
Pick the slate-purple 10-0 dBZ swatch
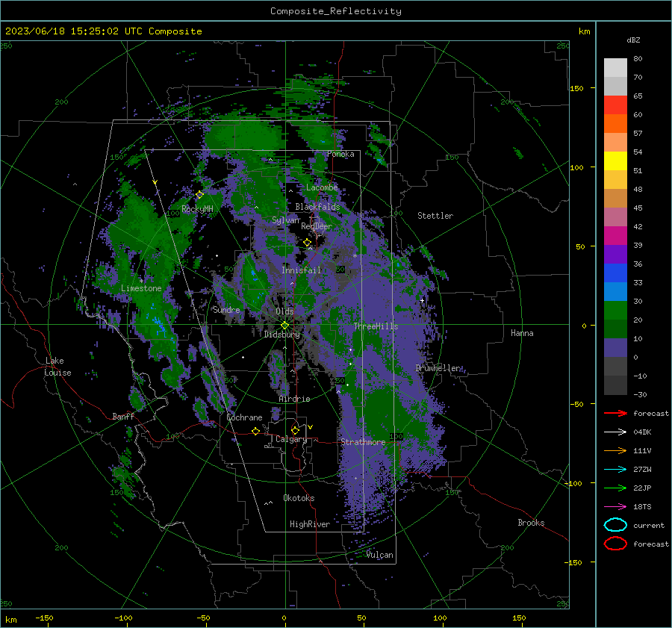tap(615, 348)
